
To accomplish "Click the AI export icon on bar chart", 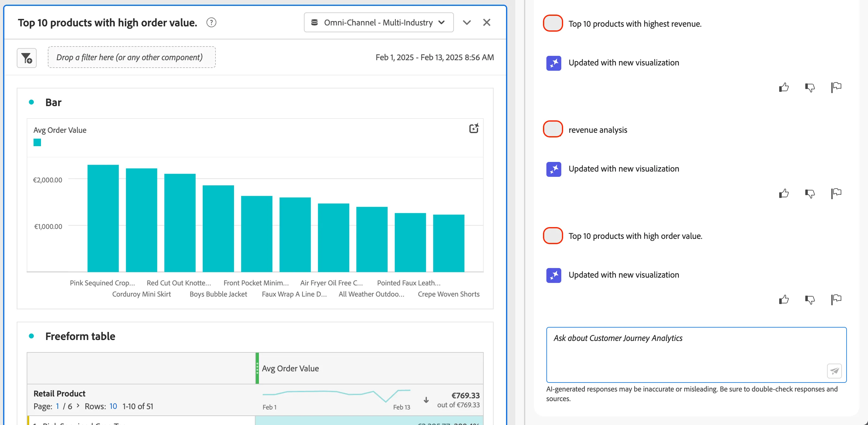I will point(474,128).
